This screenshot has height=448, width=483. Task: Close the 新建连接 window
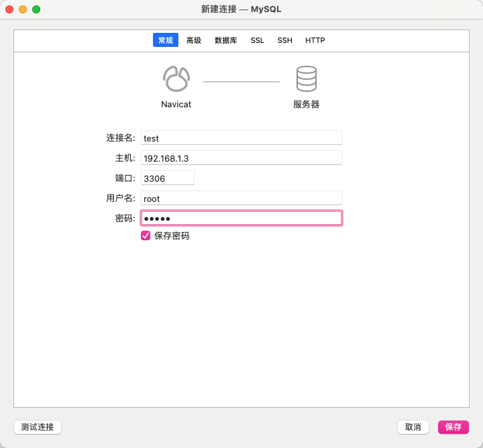pyautogui.click(x=9, y=9)
